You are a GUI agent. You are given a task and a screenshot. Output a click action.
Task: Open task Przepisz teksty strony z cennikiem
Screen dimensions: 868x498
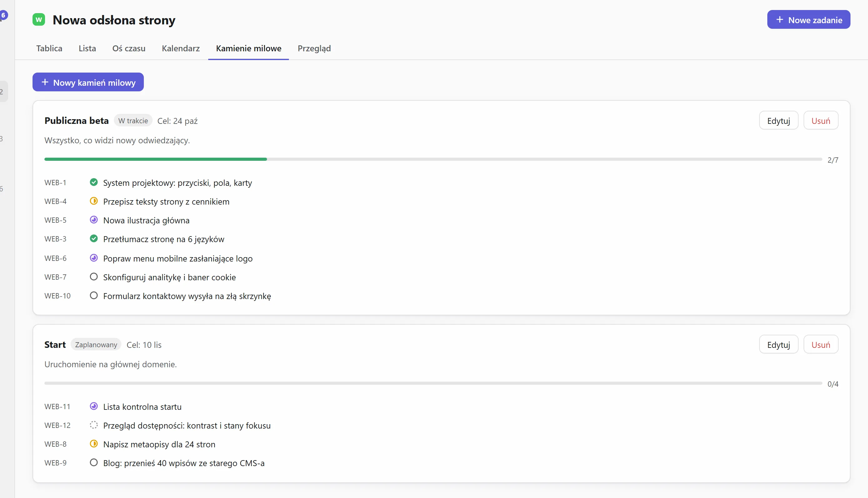click(x=166, y=202)
